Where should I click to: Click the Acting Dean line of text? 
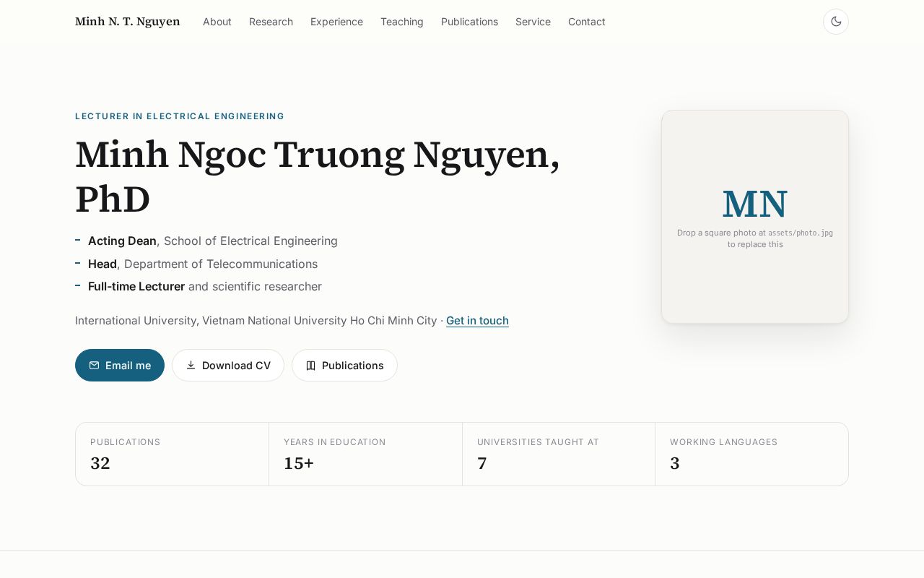coord(213,241)
